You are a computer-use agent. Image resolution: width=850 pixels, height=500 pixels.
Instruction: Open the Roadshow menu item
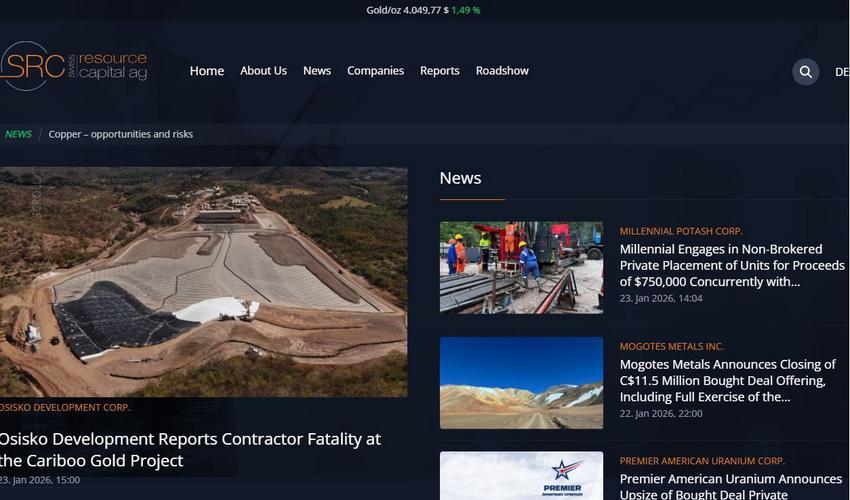pos(502,71)
